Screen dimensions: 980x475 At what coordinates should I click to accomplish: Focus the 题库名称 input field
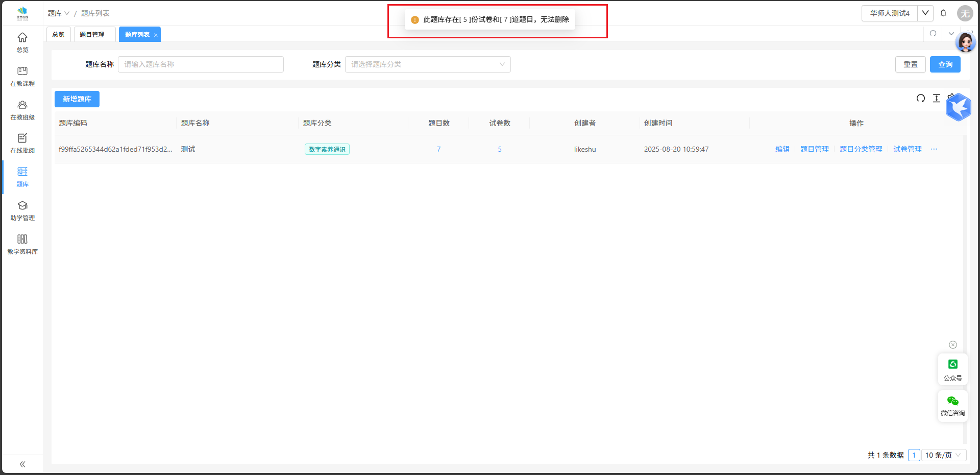201,64
